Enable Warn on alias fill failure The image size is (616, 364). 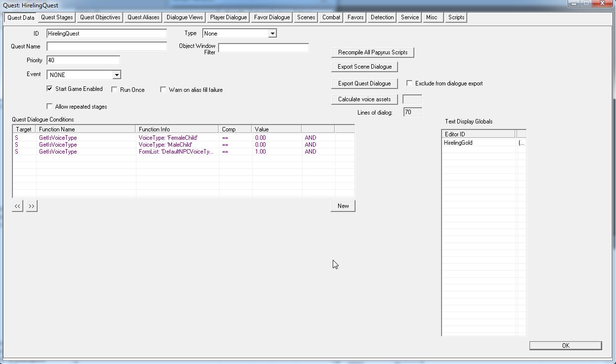(x=163, y=90)
